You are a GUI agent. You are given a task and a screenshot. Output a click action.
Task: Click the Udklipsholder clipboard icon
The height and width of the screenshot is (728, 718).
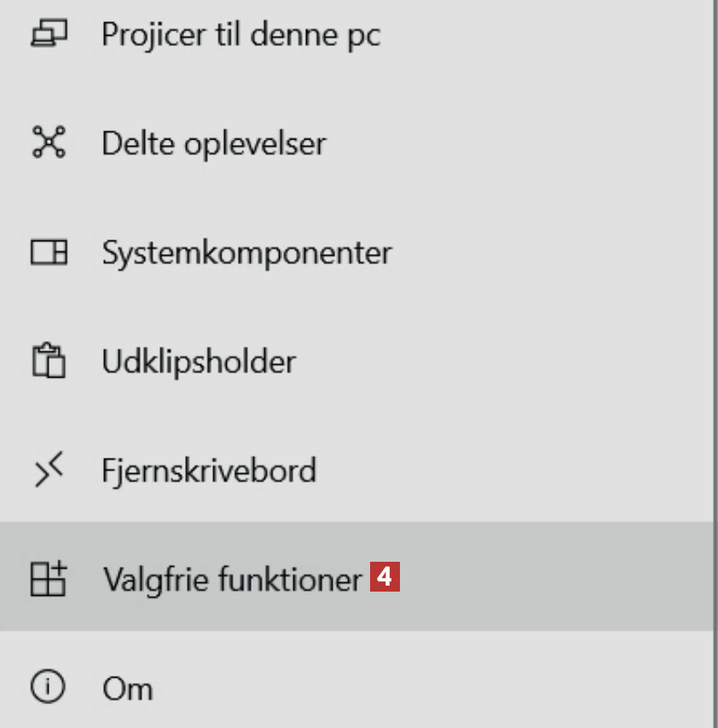[x=48, y=361]
